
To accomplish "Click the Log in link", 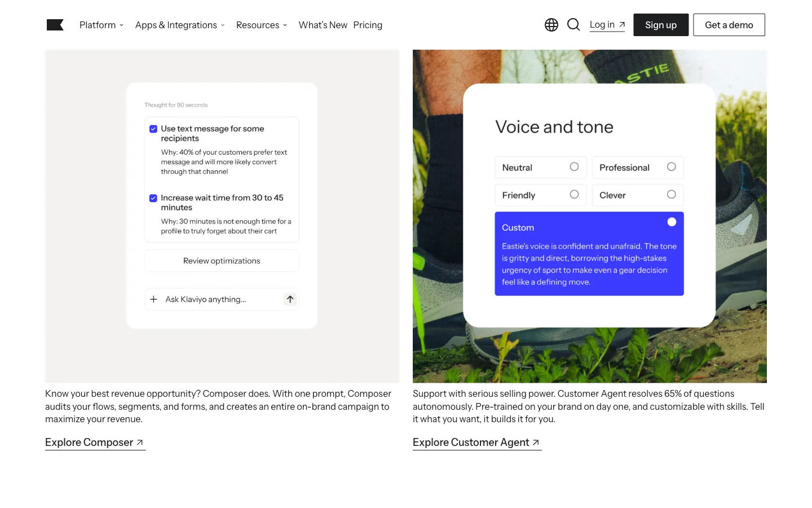I will coord(607,25).
